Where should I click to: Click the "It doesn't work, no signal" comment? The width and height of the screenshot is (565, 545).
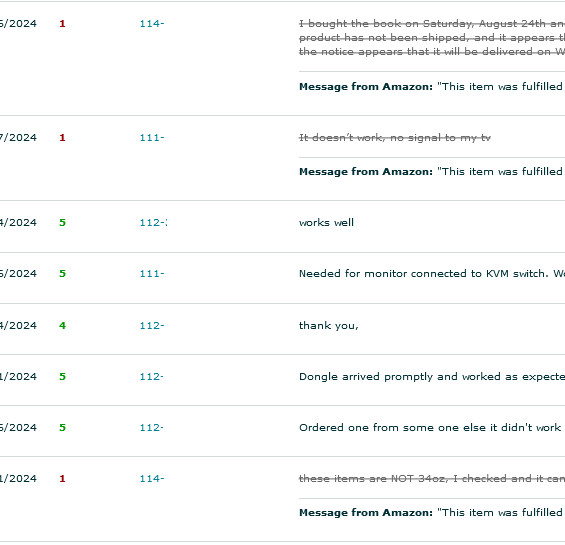pos(395,138)
